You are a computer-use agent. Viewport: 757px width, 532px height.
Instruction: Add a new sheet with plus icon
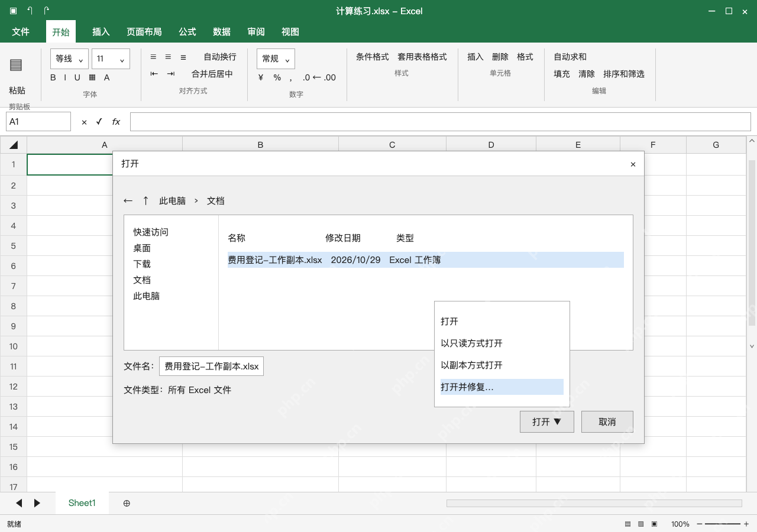point(127,503)
